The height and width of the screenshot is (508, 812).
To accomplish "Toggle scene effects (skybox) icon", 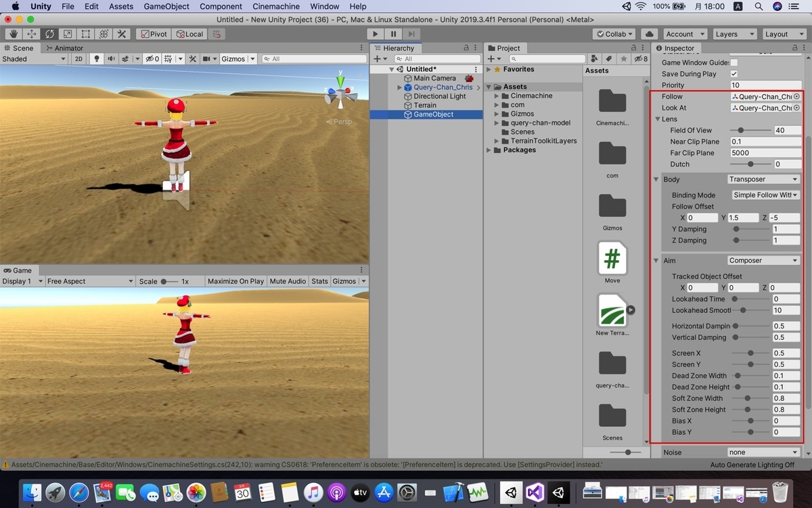I will [x=127, y=59].
